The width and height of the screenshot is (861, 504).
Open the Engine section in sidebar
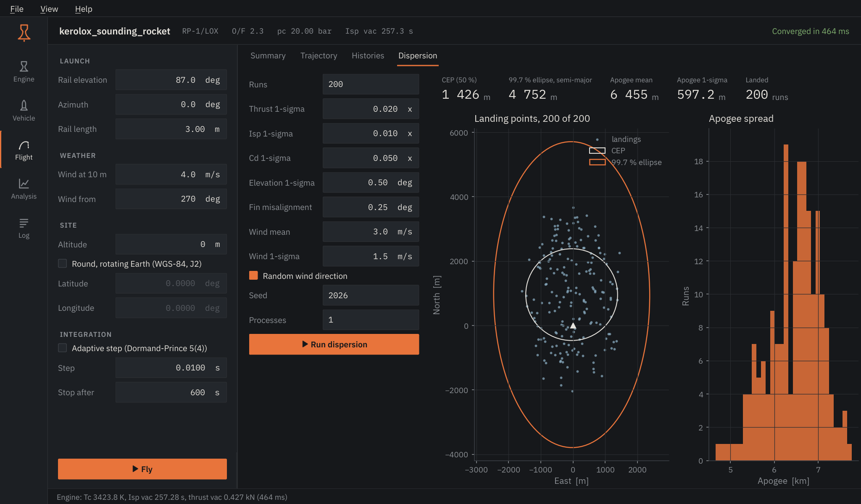click(24, 72)
